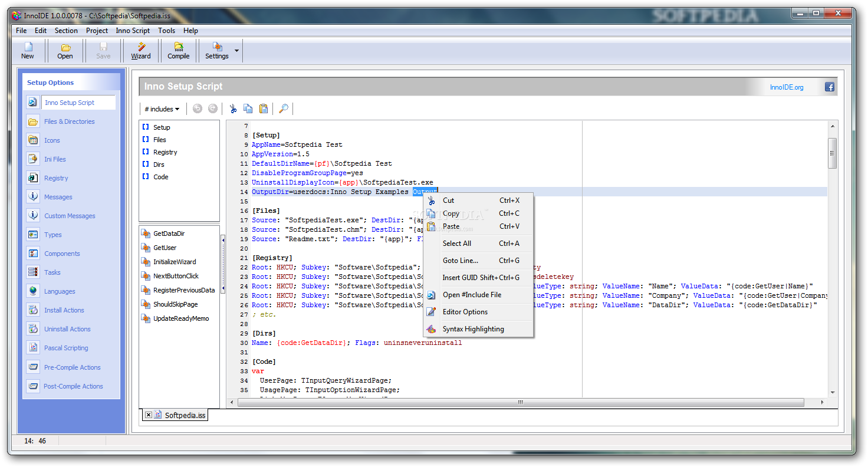Visit the InnoIDE.org link
This screenshot has width=868, height=467.
coord(787,87)
